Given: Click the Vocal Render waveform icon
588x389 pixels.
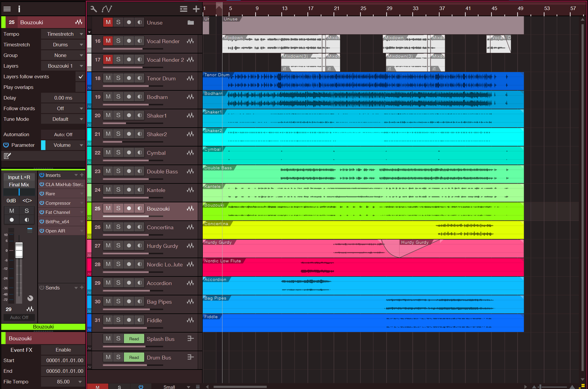Looking at the screenshot, I should click(x=190, y=41).
